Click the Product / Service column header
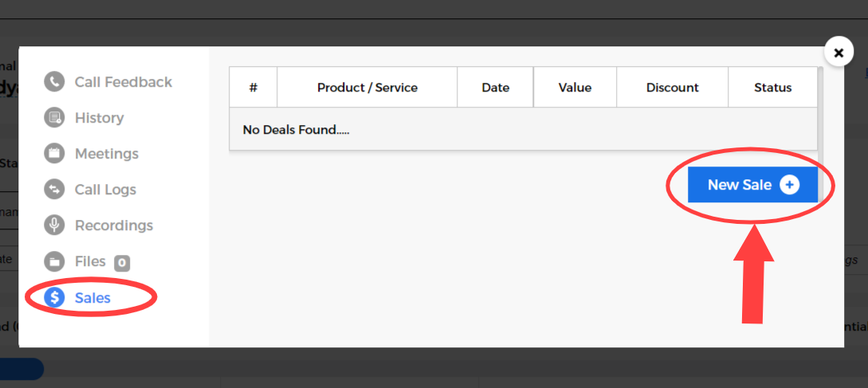This screenshot has height=388, width=868. click(367, 88)
